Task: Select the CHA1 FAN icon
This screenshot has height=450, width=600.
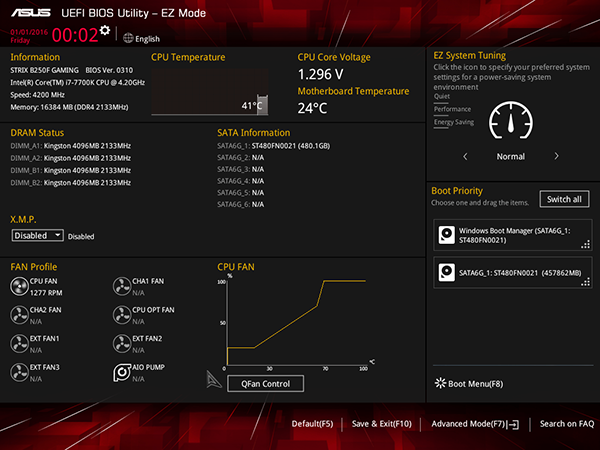Action: point(122,287)
